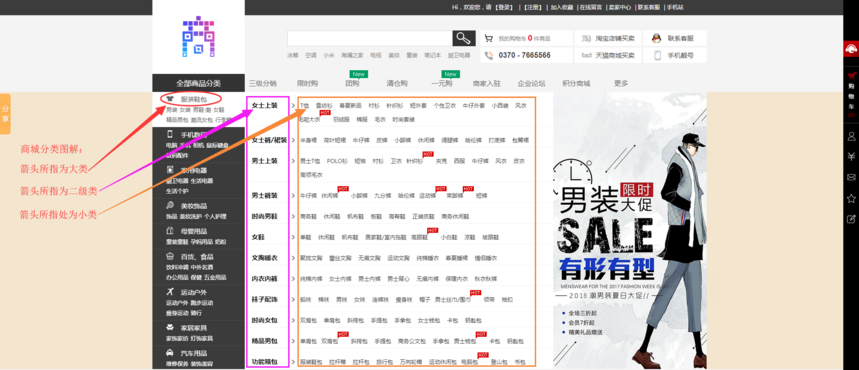
Task: Click the 手机站 top bar link
Action: pyautogui.click(x=675, y=7)
